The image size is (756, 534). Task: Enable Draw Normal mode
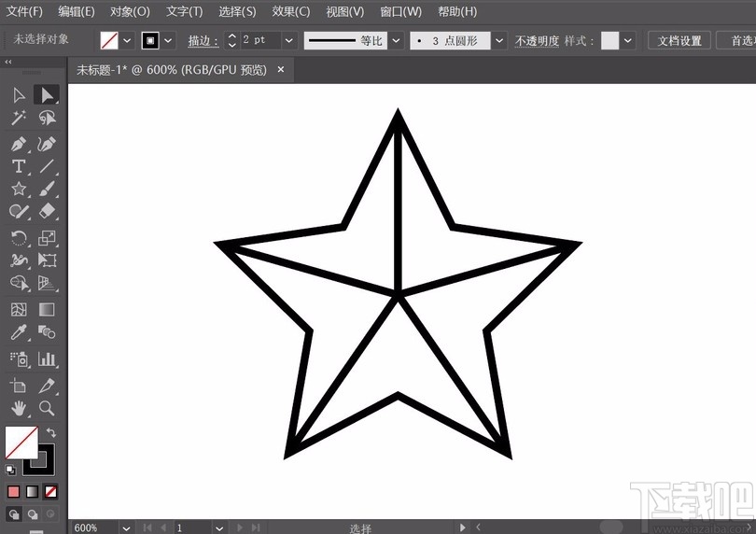pos(13,514)
